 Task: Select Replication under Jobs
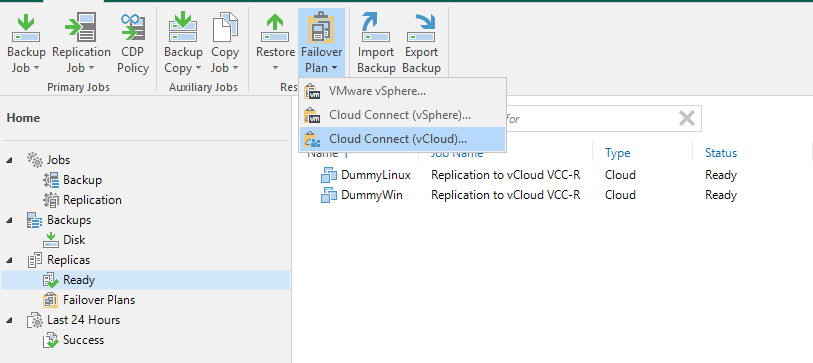click(92, 200)
